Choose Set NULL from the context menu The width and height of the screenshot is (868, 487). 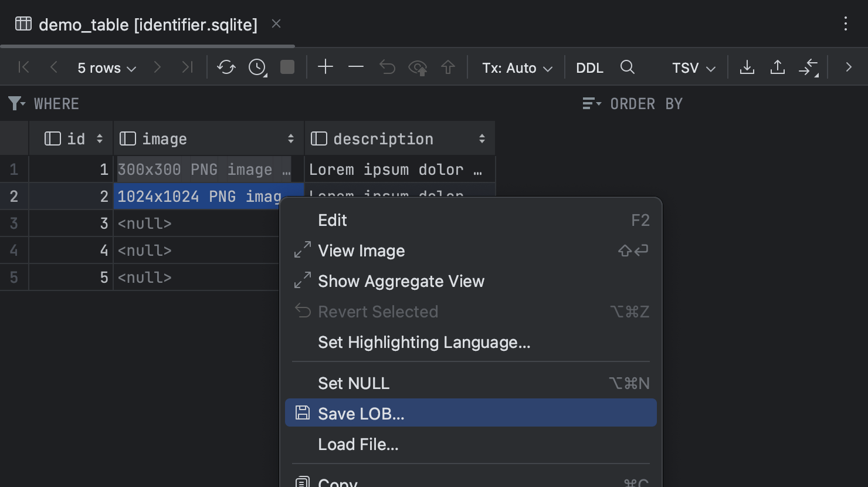coord(354,383)
